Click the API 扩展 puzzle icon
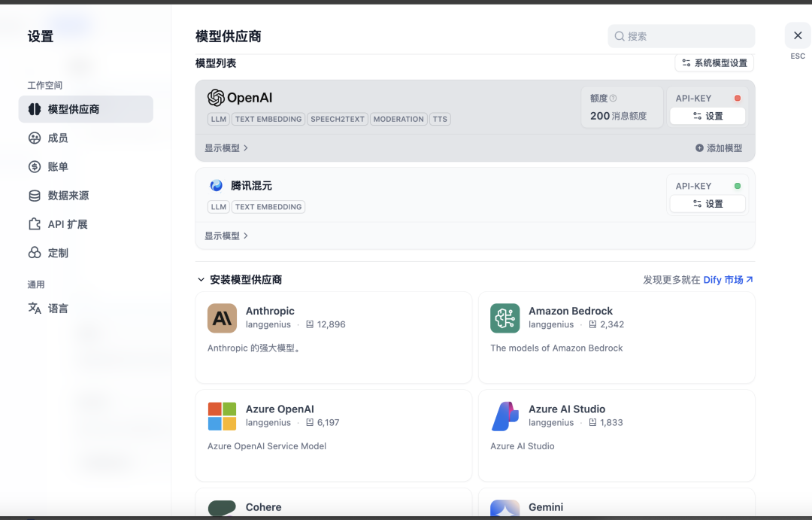Image resolution: width=812 pixels, height=520 pixels. pos(35,224)
